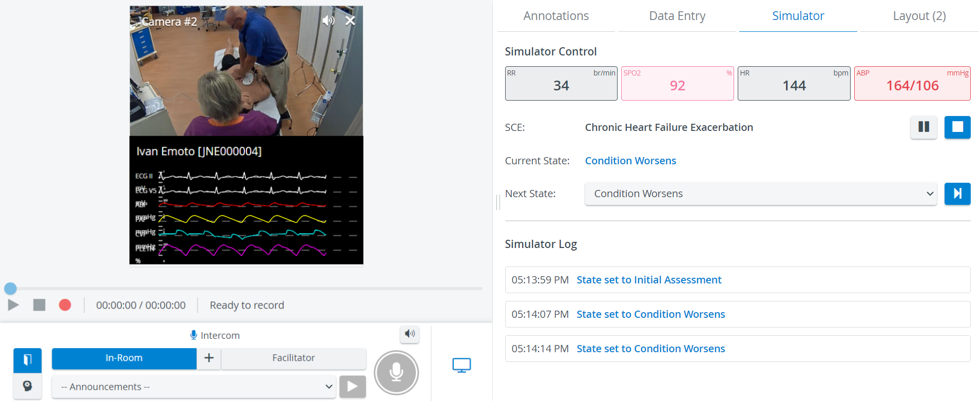Viewport: 980px width, 401px height.
Task: Open the Data Entry tab
Action: pos(677,16)
